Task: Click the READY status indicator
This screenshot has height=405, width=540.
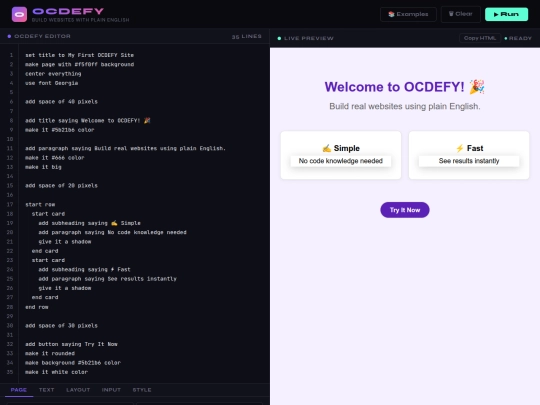Action: click(518, 38)
